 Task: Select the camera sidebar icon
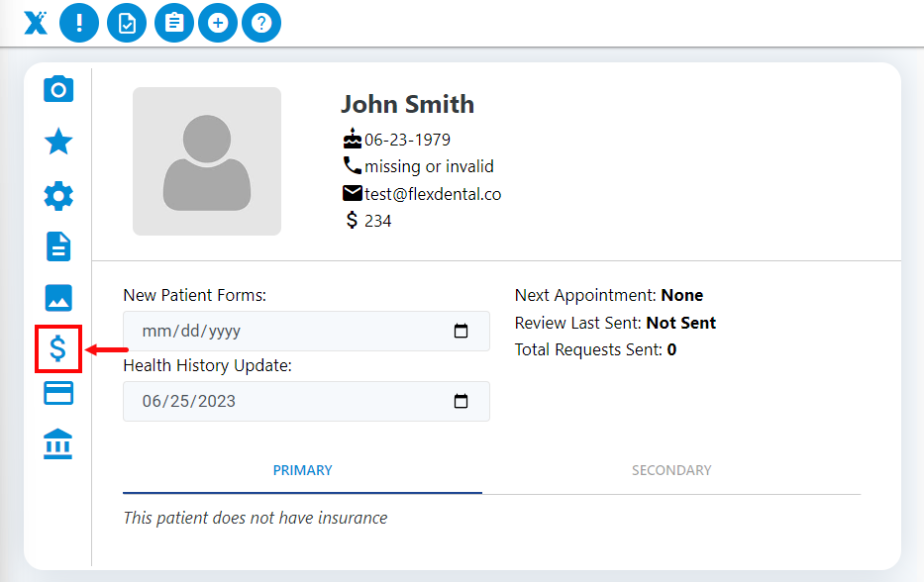point(58,89)
